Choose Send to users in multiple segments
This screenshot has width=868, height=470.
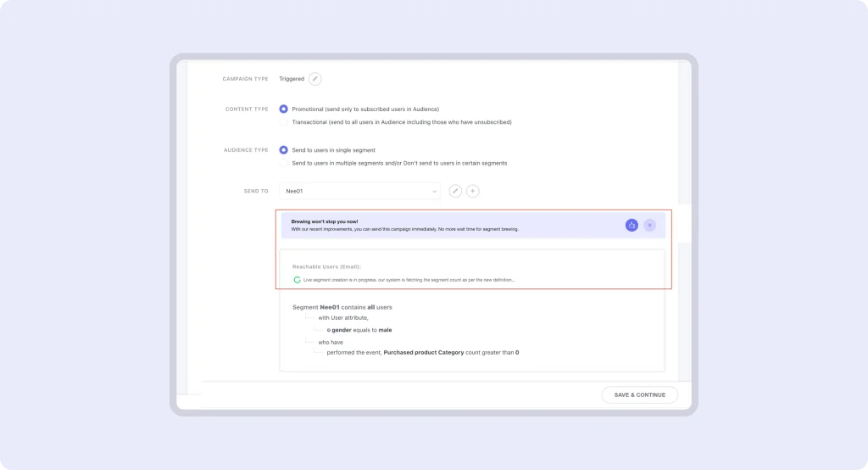click(x=284, y=163)
